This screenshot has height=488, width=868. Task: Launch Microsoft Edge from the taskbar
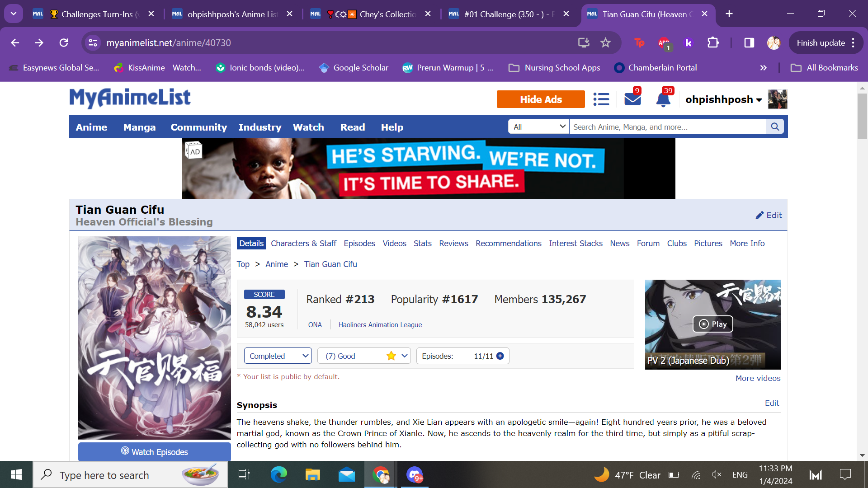click(278, 474)
